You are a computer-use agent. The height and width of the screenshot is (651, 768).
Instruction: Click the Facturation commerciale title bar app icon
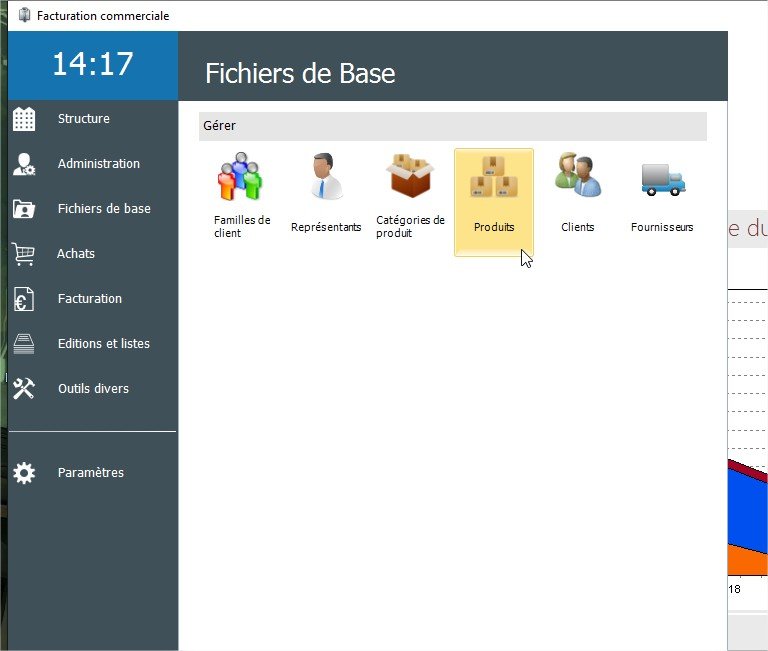click(24, 15)
